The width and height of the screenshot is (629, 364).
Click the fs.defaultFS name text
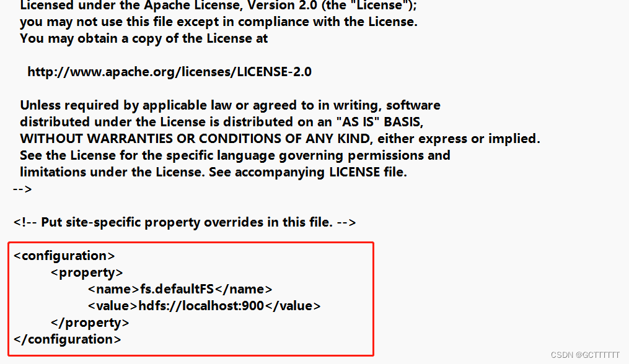point(177,289)
